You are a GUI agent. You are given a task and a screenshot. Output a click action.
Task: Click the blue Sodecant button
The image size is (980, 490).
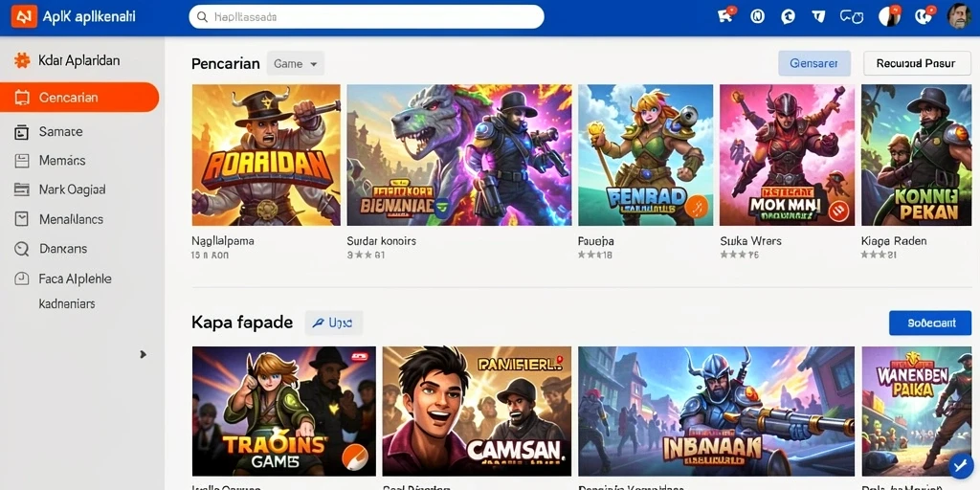tap(930, 323)
